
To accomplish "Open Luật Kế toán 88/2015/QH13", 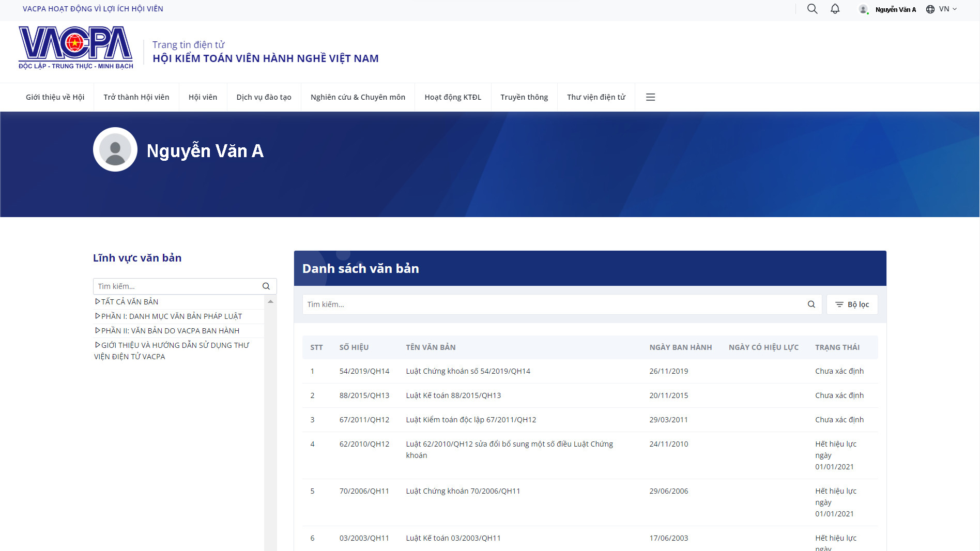I will (x=453, y=395).
